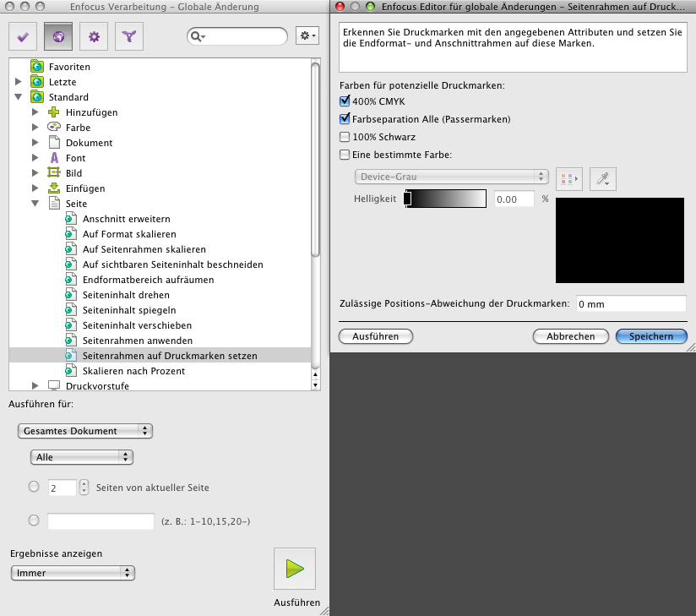Click the Favoriten folder icon

tap(37, 67)
